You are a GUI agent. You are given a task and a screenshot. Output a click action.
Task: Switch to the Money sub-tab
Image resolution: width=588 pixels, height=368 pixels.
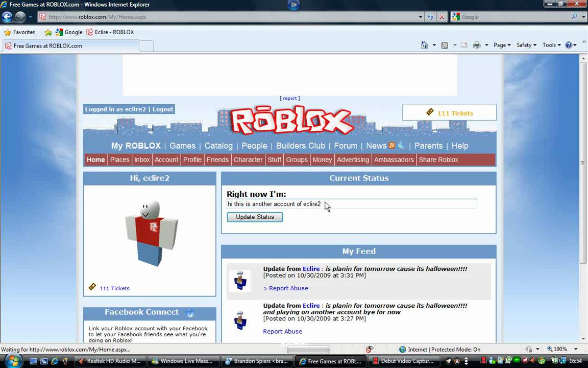point(322,159)
